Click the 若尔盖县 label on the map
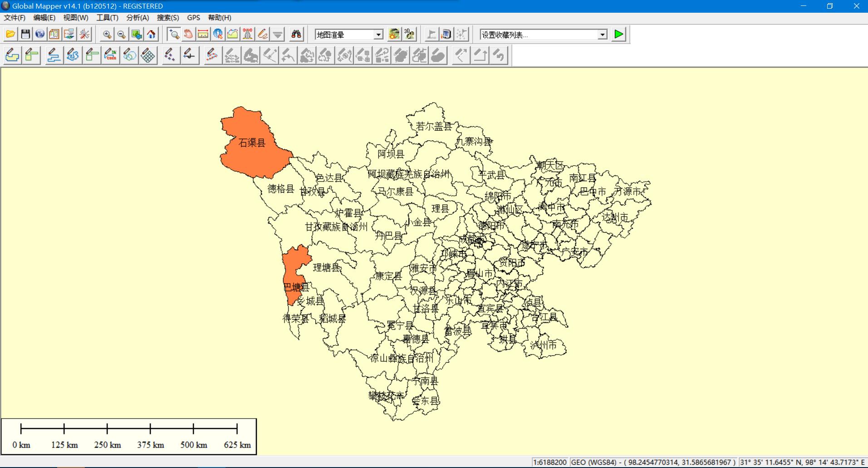Screen dimensions: 868x468 click(x=434, y=127)
